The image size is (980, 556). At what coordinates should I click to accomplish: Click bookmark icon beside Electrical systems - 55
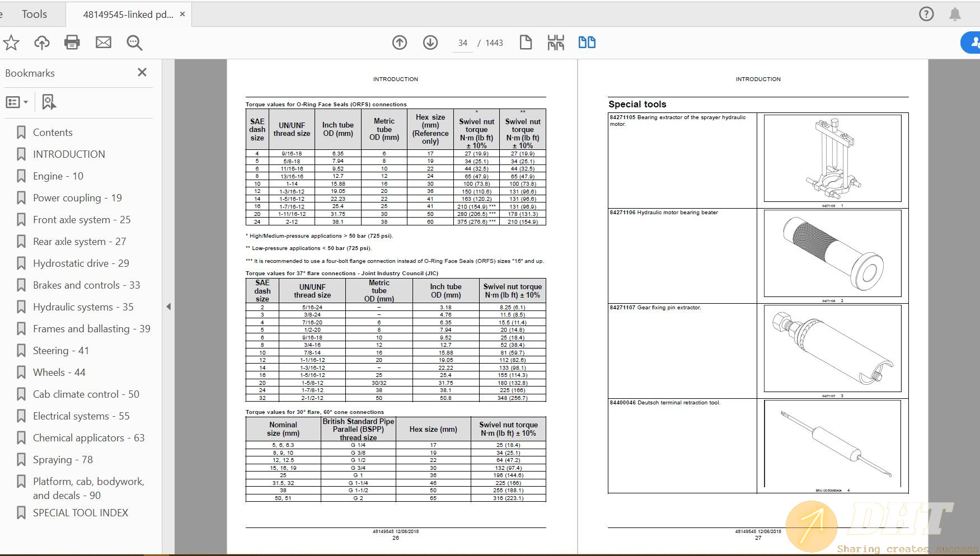click(21, 416)
